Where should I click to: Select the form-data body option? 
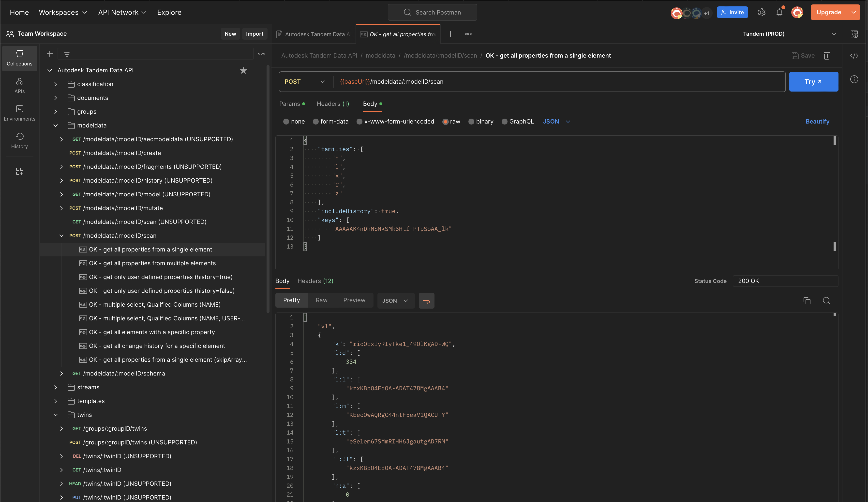click(x=315, y=121)
